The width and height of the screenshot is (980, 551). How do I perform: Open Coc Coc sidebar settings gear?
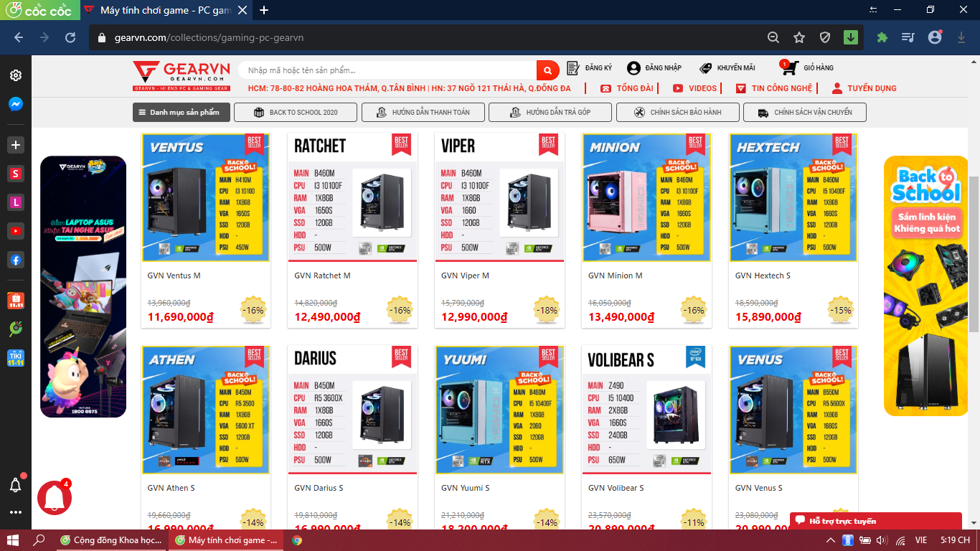tap(15, 75)
